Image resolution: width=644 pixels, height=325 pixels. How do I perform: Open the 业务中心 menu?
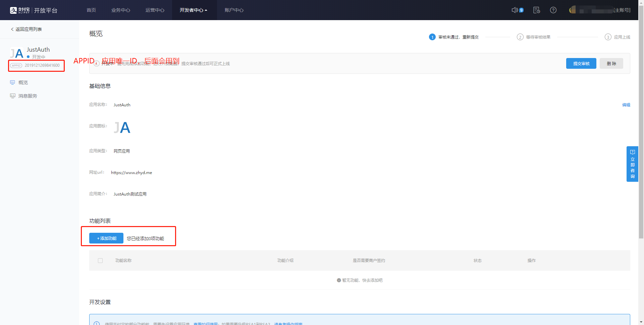[x=121, y=10]
